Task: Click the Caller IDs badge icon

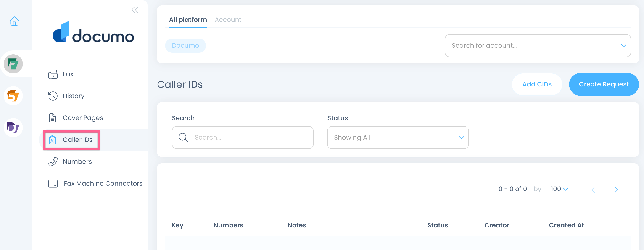Action: pyautogui.click(x=53, y=140)
